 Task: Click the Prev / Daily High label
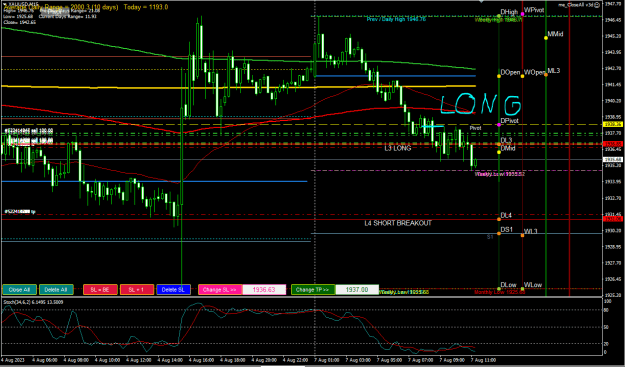coord(396,19)
